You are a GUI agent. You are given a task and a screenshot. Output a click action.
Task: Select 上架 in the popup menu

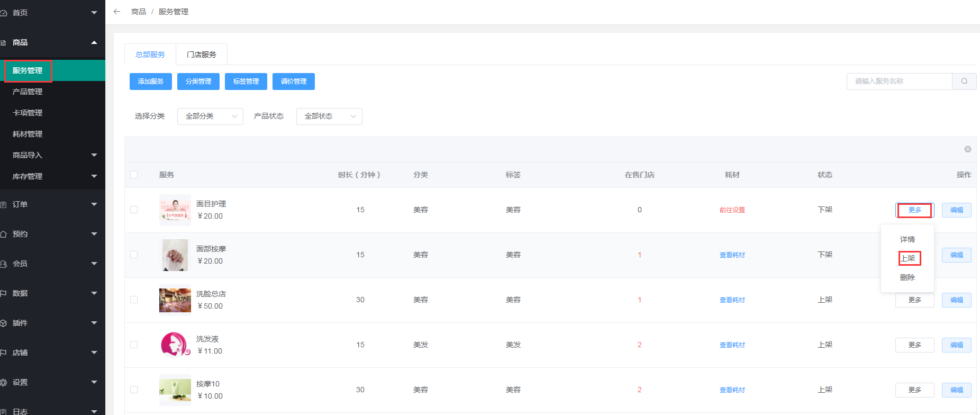pos(908,258)
